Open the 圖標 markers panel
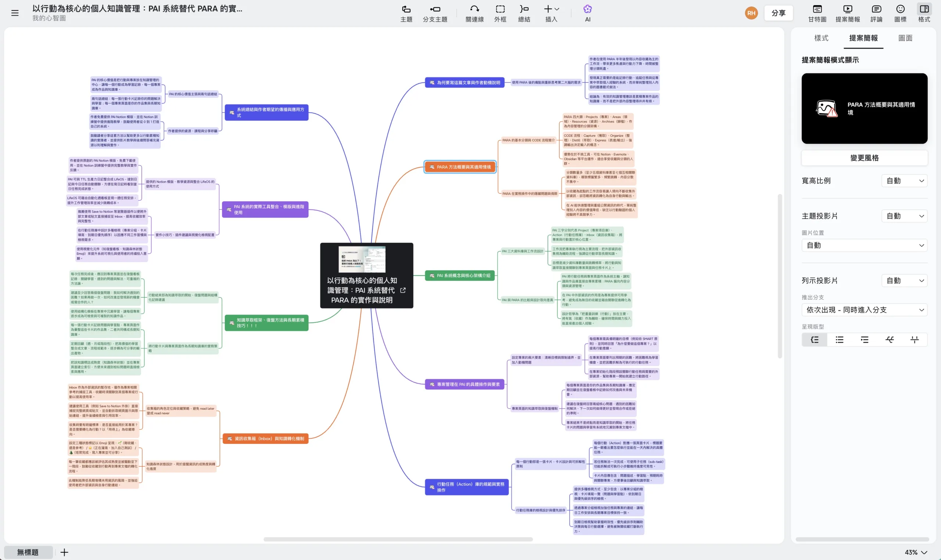 point(901,12)
